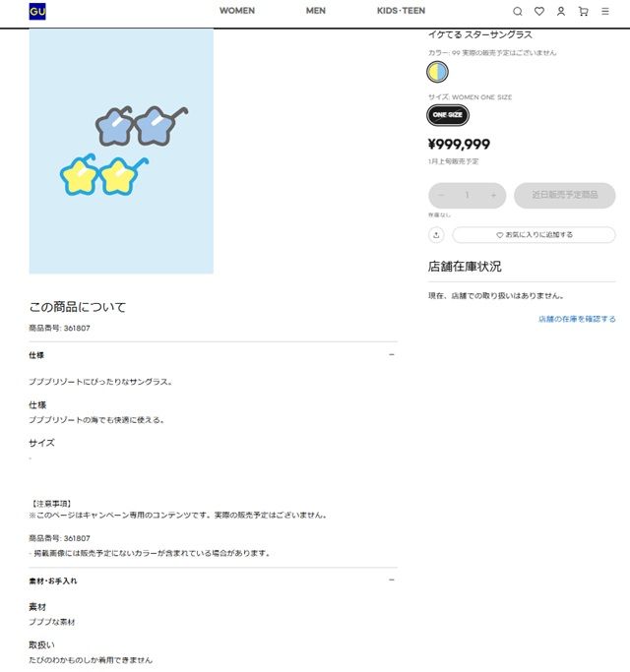Collapse the 素材・お手入れ section
This screenshot has width=630, height=672.
point(392,580)
